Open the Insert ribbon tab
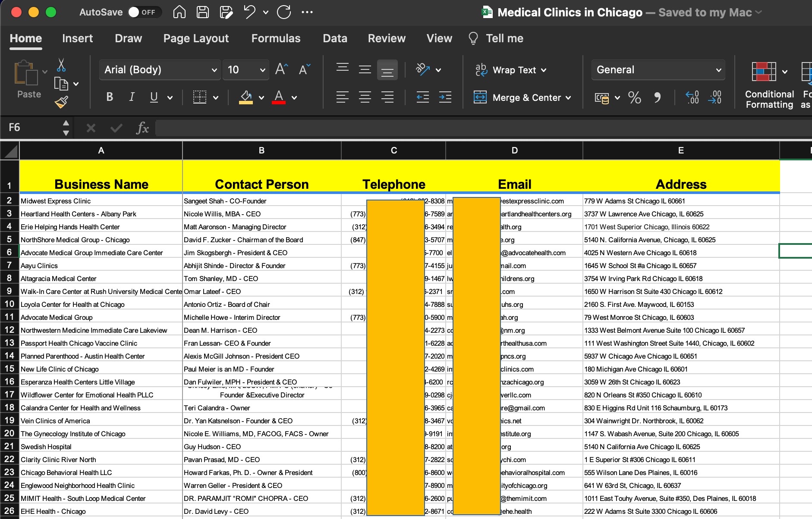 click(x=77, y=38)
